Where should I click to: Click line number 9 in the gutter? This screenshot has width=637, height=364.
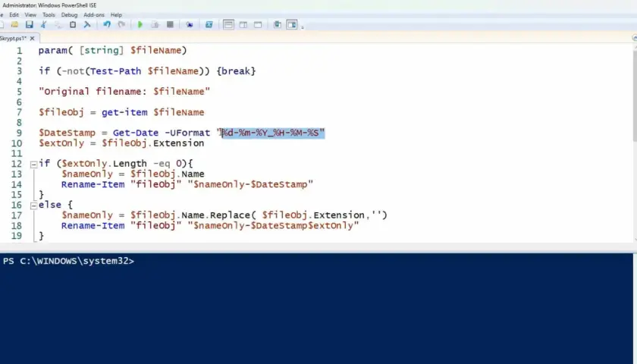click(19, 133)
